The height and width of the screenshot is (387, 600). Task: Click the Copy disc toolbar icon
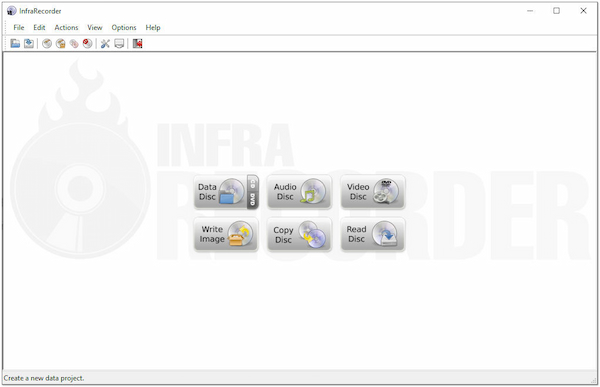(74, 44)
